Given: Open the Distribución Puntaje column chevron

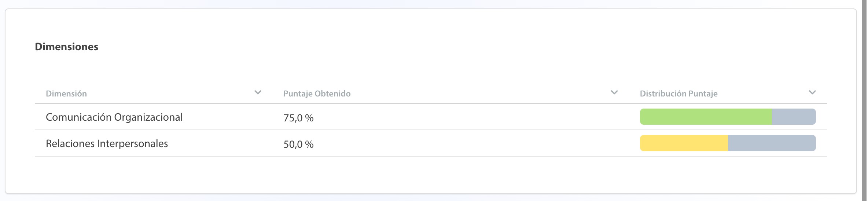Looking at the screenshot, I should click(812, 92).
